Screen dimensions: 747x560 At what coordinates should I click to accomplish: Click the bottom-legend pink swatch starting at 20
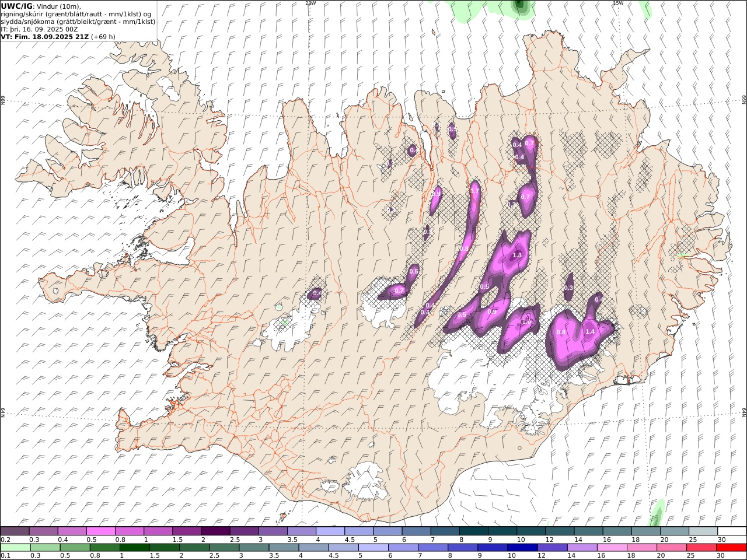[x=671, y=548]
